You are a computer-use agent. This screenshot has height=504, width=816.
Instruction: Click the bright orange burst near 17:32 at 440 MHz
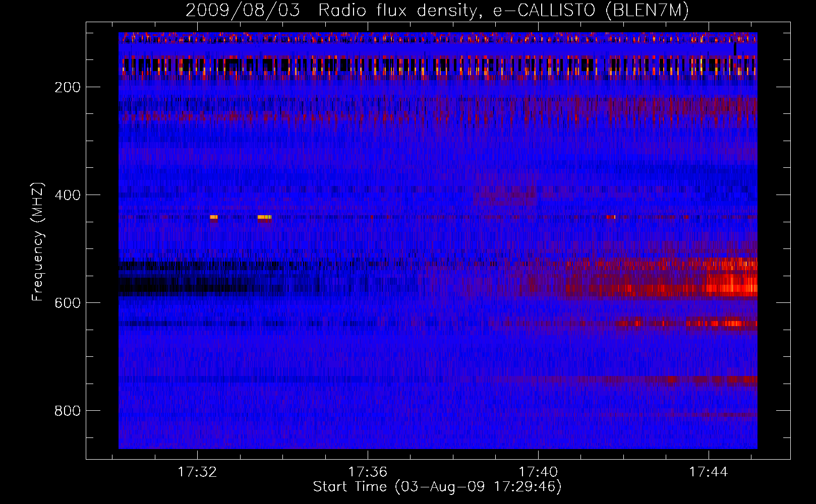coord(213,217)
